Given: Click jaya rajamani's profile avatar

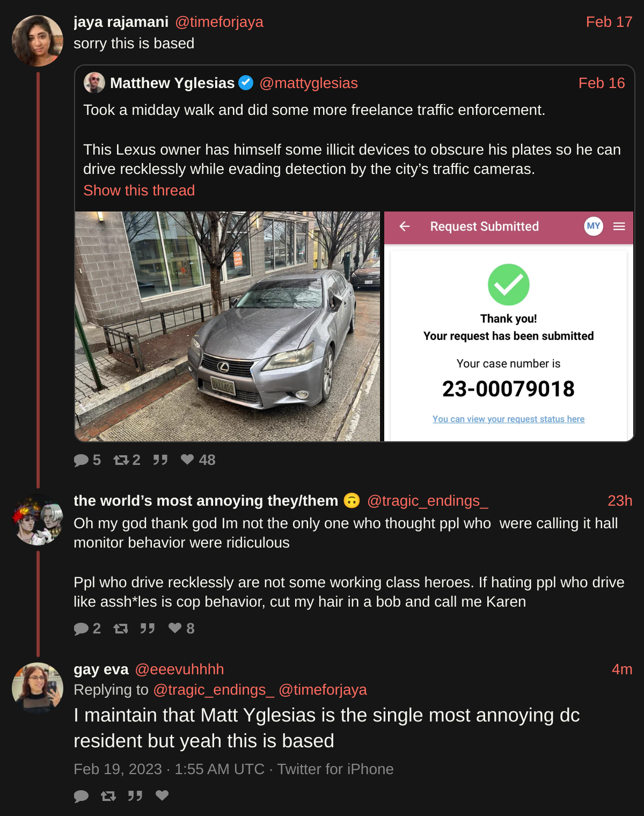Looking at the screenshot, I should (x=38, y=41).
